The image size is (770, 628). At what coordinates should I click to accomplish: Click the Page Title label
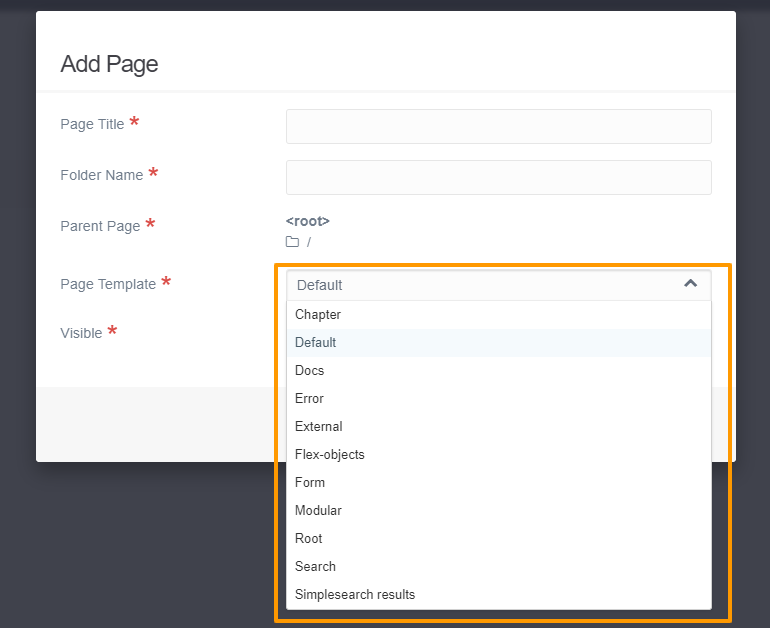[x=92, y=124]
